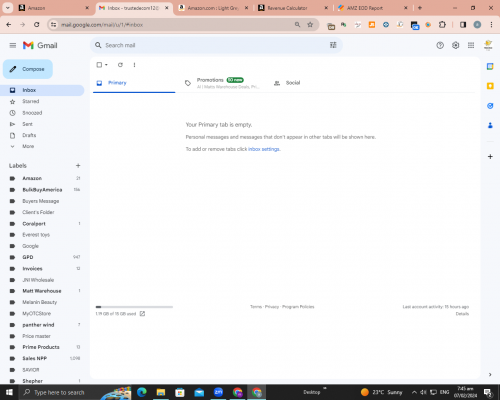This screenshot has width=500, height=400.
Task: Open Gmail settings gear
Action: click(x=455, y=45)
